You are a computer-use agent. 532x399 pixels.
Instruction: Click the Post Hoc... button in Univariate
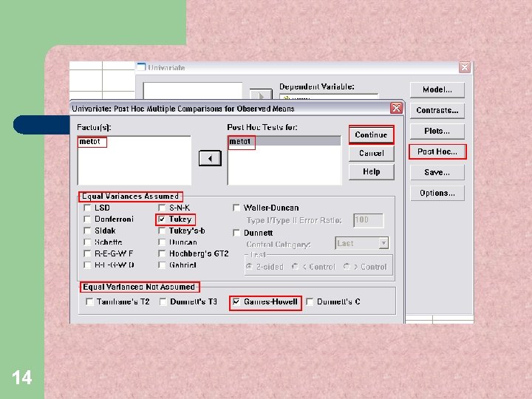[x=437, y=151]
